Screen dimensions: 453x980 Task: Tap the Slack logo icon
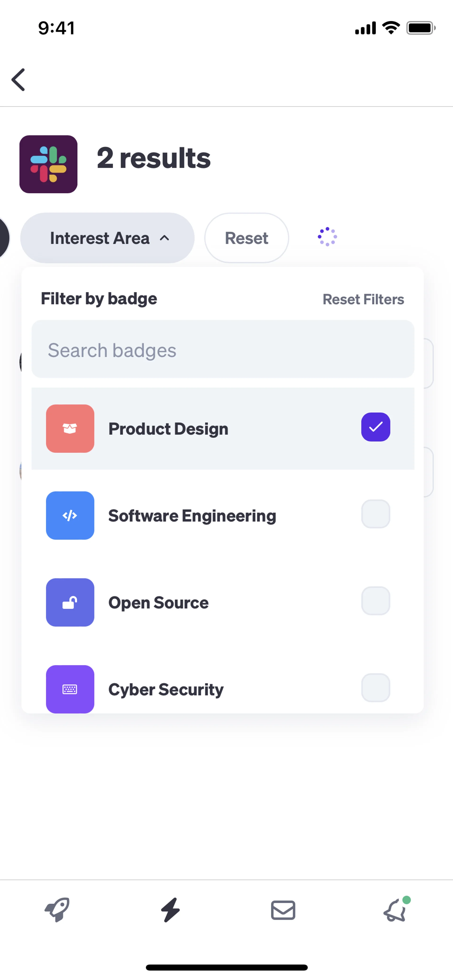point(48,164)
